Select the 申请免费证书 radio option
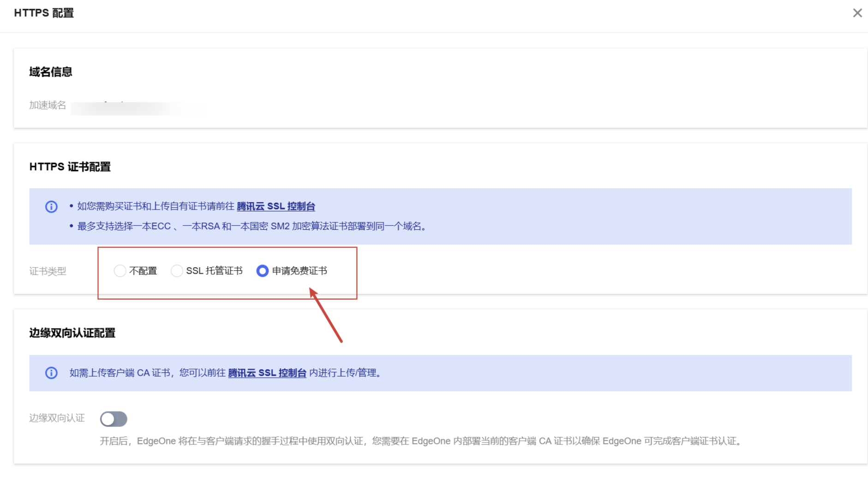 pos(263,271)
